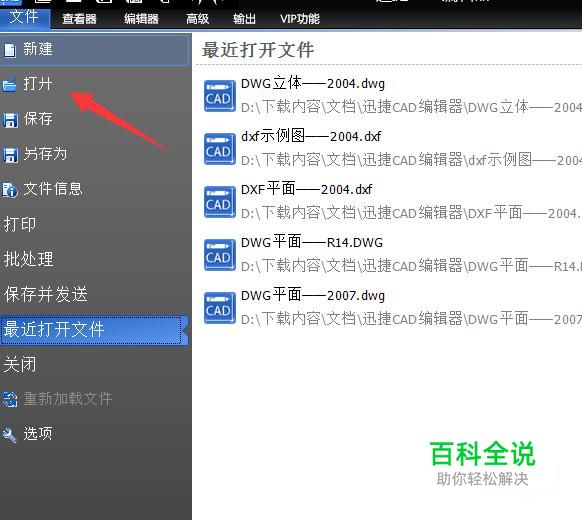Click the 新建 document icon
The height and width of the screenshot is (520, 582).
[x=10, y=50]
